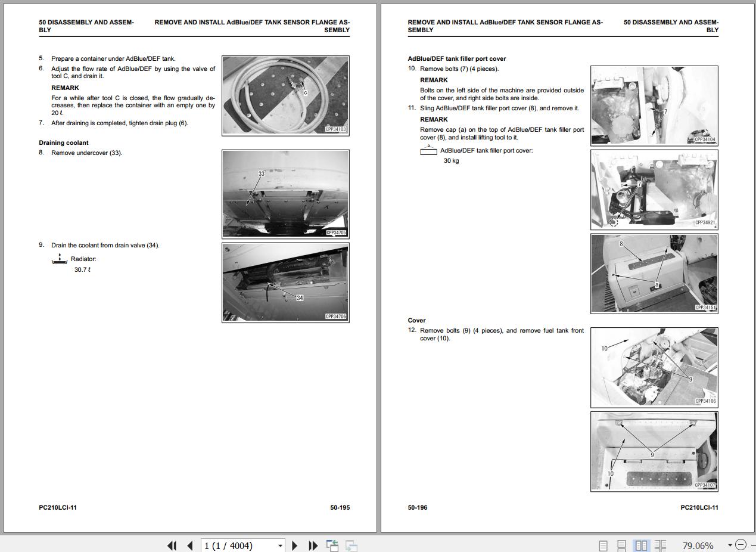Click the 79.06% zoom value
The width and height of the screenshot is (756, 552).
tap(698, 545)
